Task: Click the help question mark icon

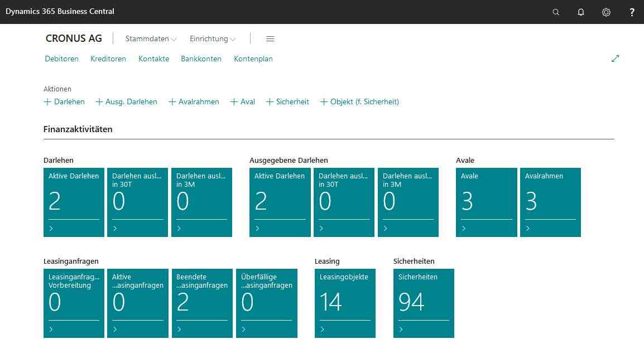Action: [x=632, y=12]
